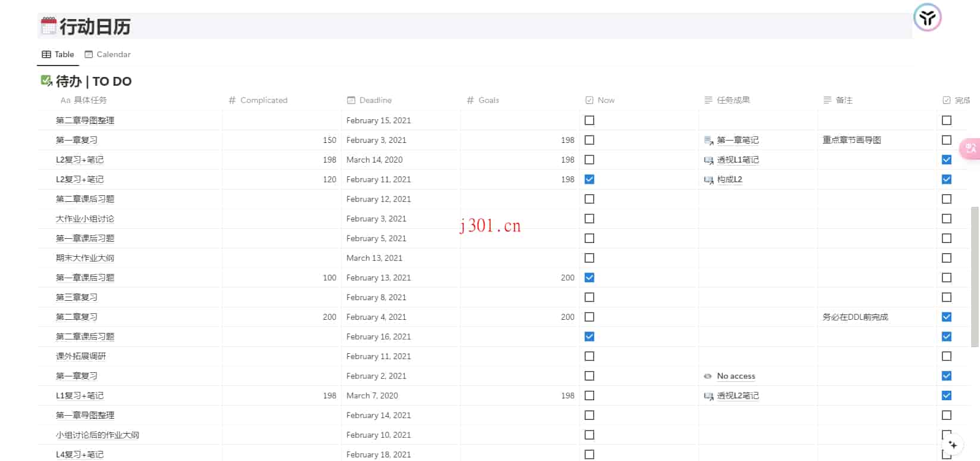Image resolution: width=980 pixels, height=461 pixels.
Task: Open task 小组讨论后的作业大纲
Action: (98, 435)
